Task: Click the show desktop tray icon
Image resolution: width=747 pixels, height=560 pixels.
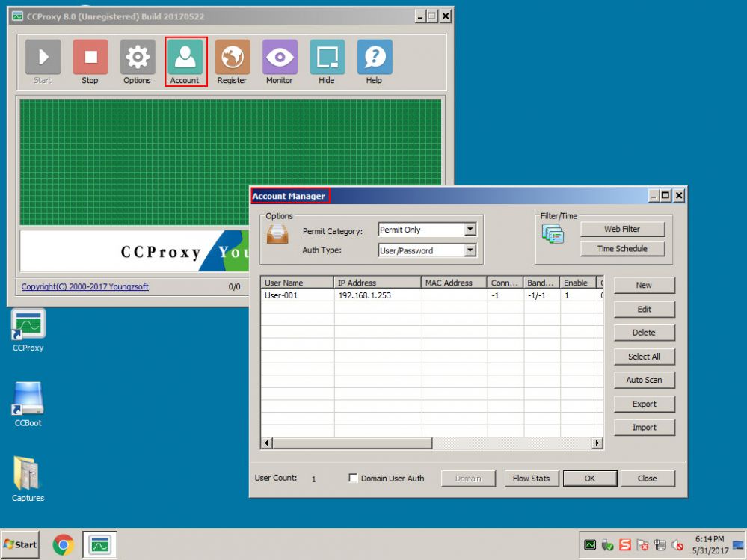Action: click(x=739, y=545)
